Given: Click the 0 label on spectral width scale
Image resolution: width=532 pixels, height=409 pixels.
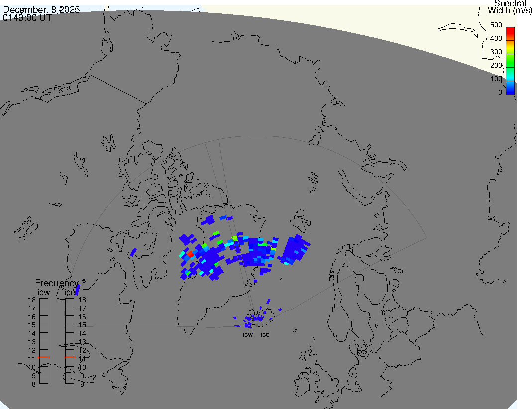Looking at the screenshot, I should point(500,92).
